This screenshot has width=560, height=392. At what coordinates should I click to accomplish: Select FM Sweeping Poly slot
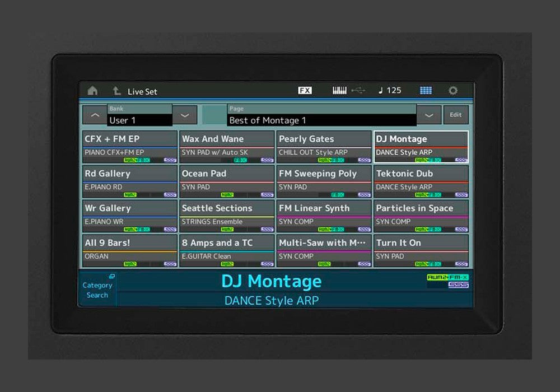tap(324, 181)
